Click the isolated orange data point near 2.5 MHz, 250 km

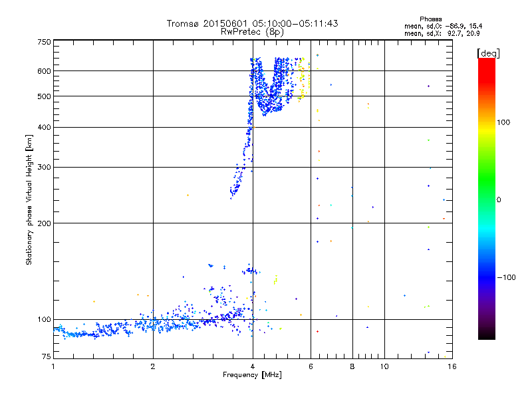(188, 195)
